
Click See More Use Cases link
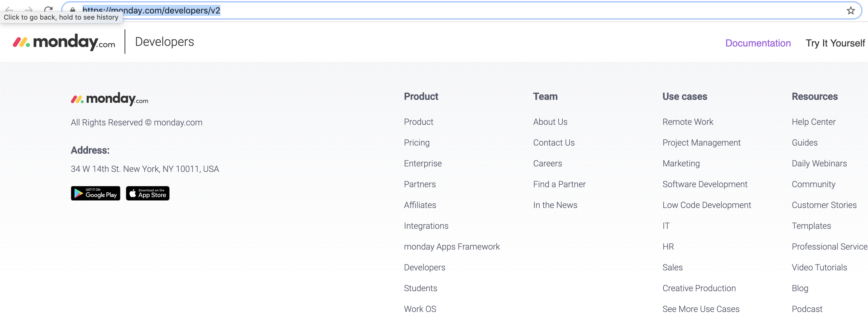click(x=701, y=309)
